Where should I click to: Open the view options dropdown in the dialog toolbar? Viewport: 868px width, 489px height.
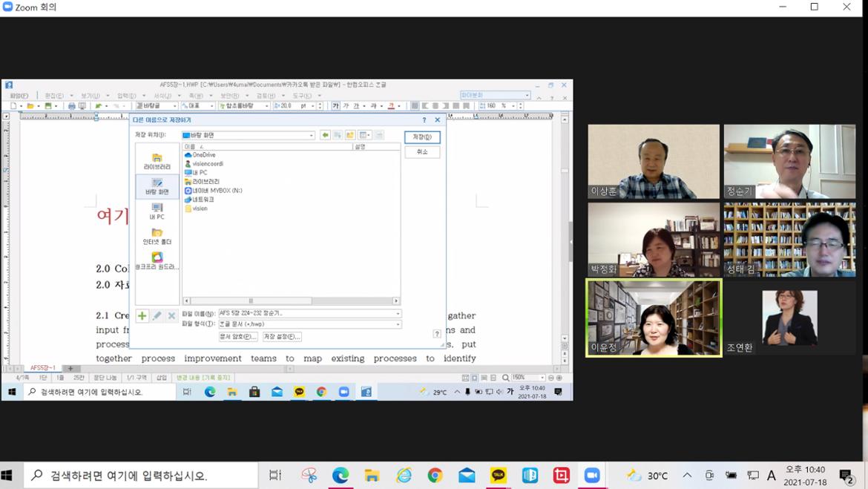pyautogui.click(x=365, y=135)
